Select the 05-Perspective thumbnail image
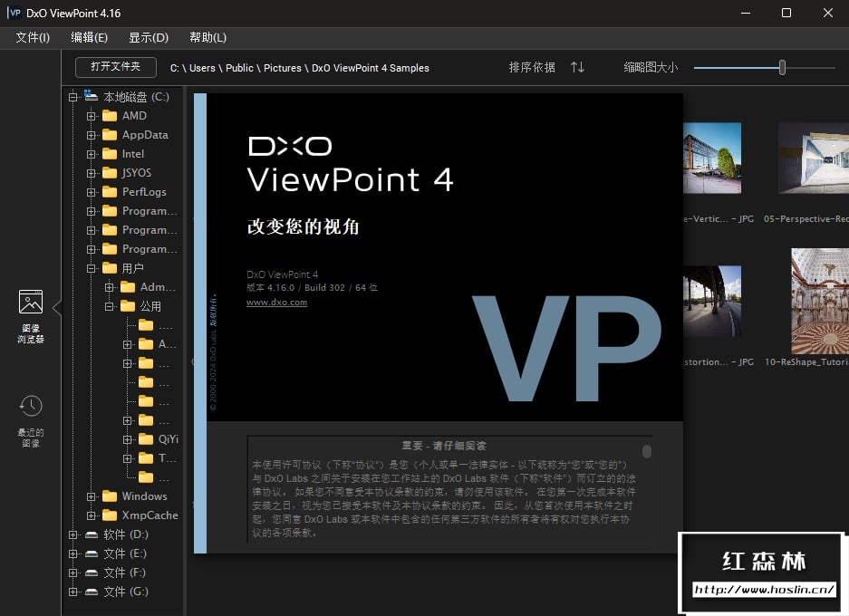Viewport: 849px width, 616px height. tap(814, 158)
